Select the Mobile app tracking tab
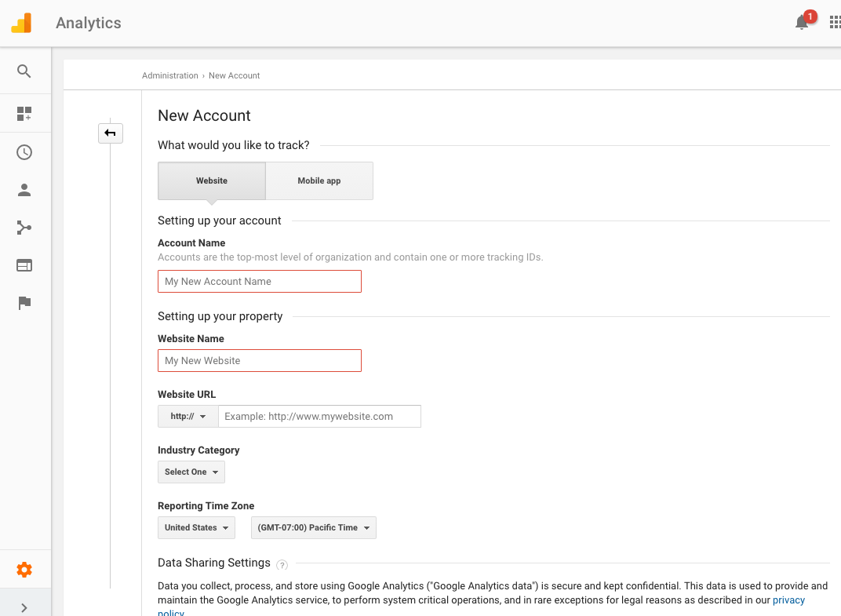841x616 pixels. click(319, 180)
